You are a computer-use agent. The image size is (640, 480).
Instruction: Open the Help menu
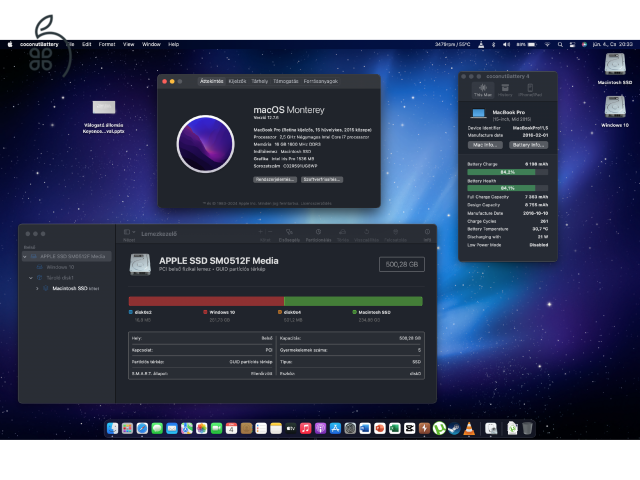click(173, 44)
